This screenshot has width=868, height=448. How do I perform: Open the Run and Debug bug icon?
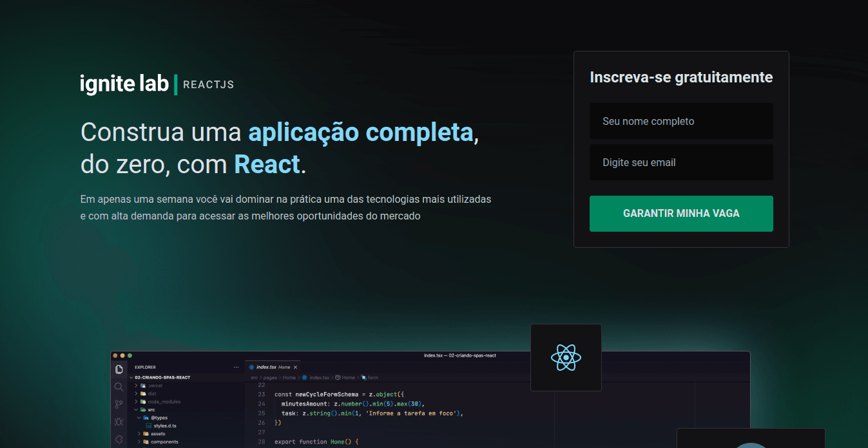[119, 422]
